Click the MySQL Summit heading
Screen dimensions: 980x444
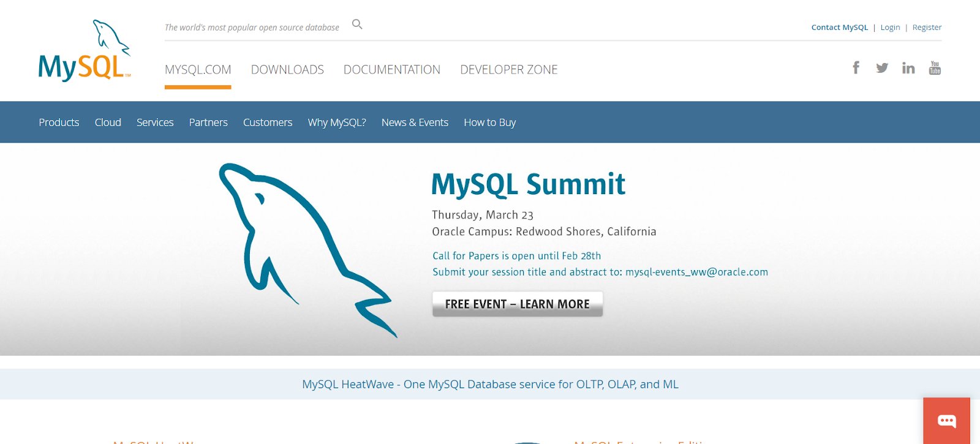coord(528,184)
